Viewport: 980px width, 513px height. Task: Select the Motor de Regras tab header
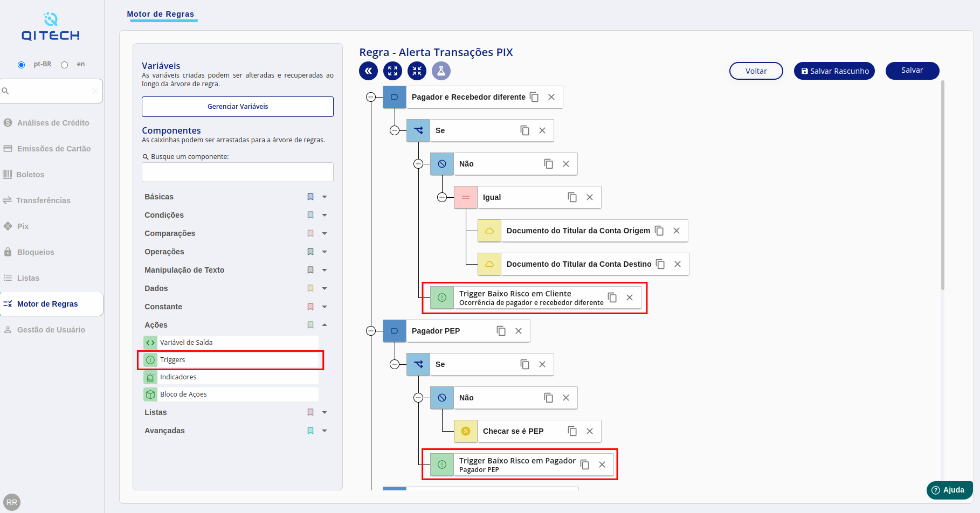(x=161, y=14)
